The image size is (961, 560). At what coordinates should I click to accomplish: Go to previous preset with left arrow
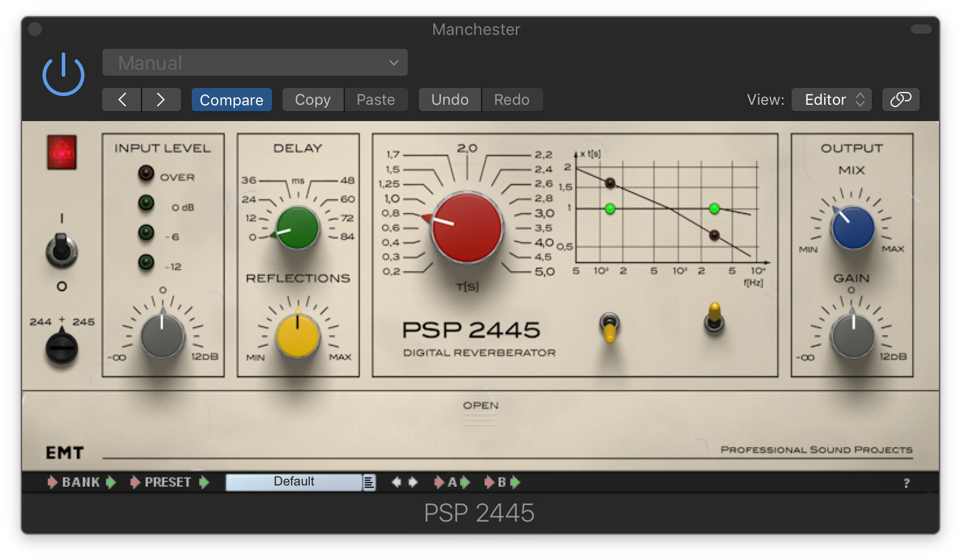point(122,100)
